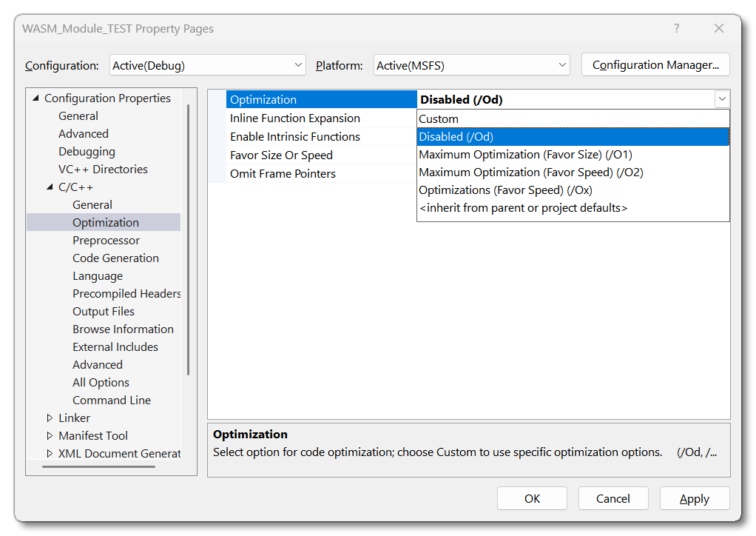Open the Code Generation page
Image resolution: width=756 pixels, height=536 pixels.
pos(115,258)
